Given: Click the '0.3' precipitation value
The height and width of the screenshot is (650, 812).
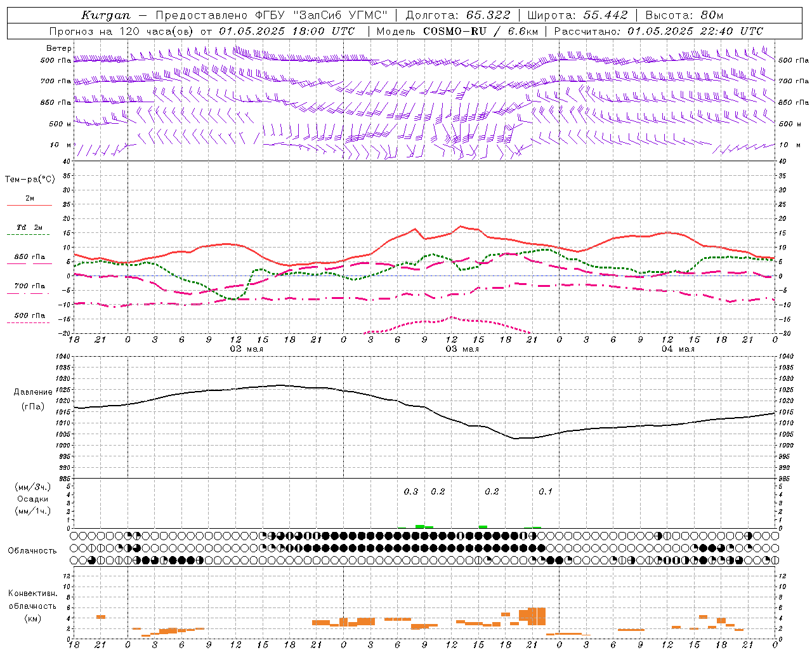Looking at the screenshot, I should 411,491.
